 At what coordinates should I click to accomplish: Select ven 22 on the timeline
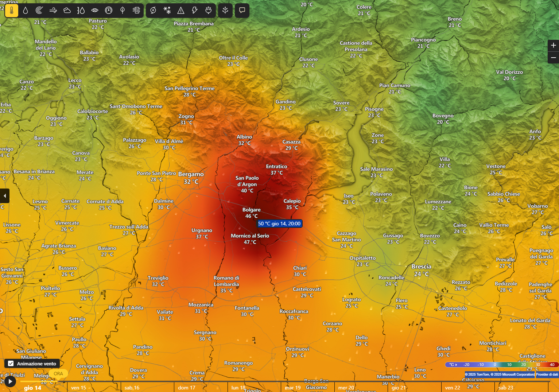point(453,388)
